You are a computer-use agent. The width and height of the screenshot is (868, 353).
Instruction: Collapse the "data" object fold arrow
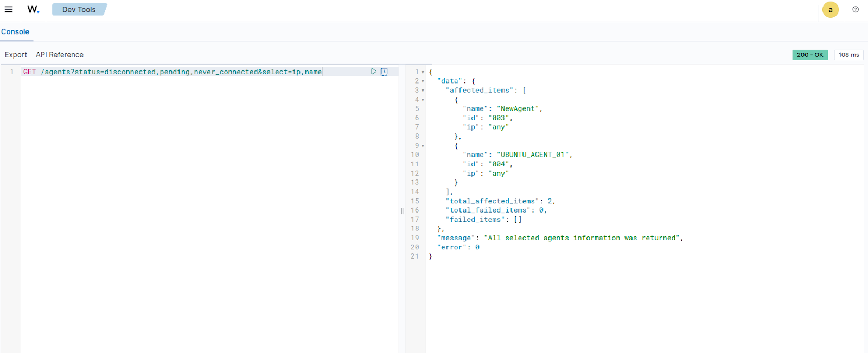point(423,81)
